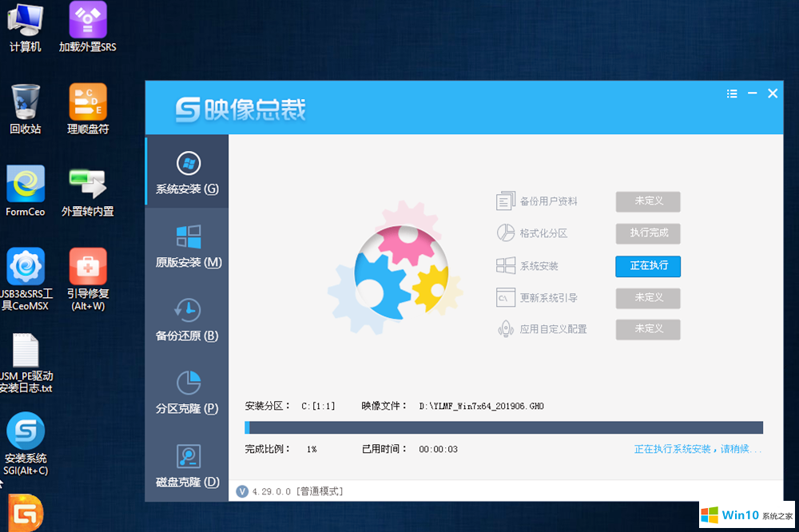Open the 回收站 recycle bin

[x=25, y=109]
